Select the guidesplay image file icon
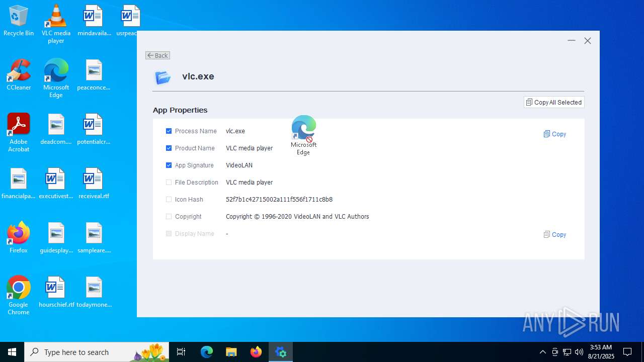Screen dimensions: 644x362 click(x=56, y=238)
